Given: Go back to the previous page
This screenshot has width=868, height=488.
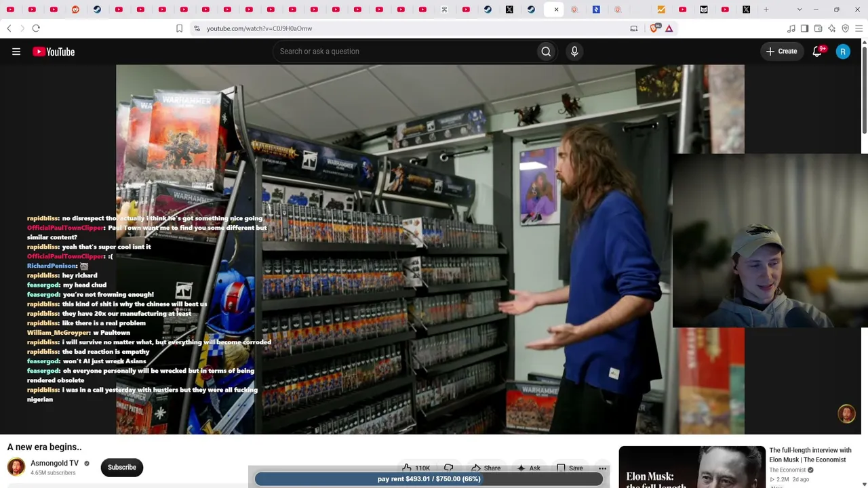Looking at the screenshot, I should 9,28.
